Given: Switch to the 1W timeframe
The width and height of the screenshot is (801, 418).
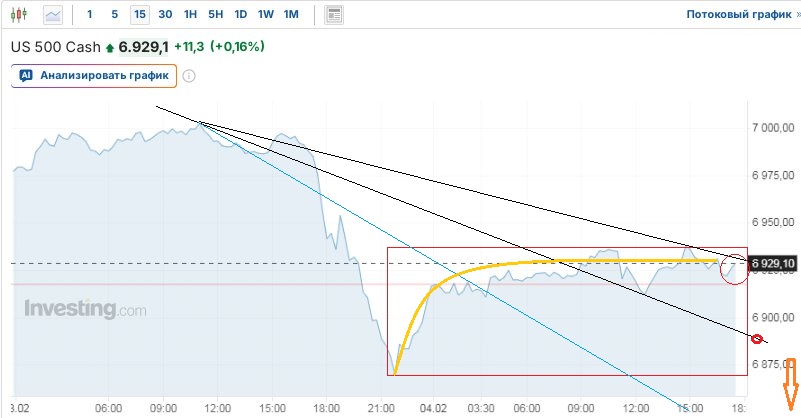Looking at the screenshot, I should click(266, 15).
